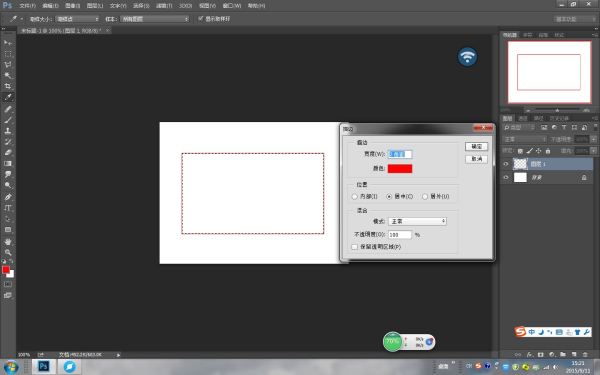Screen dimensions: 600x375
Task: Select the Center position radio button
Action: pos(389,196)
